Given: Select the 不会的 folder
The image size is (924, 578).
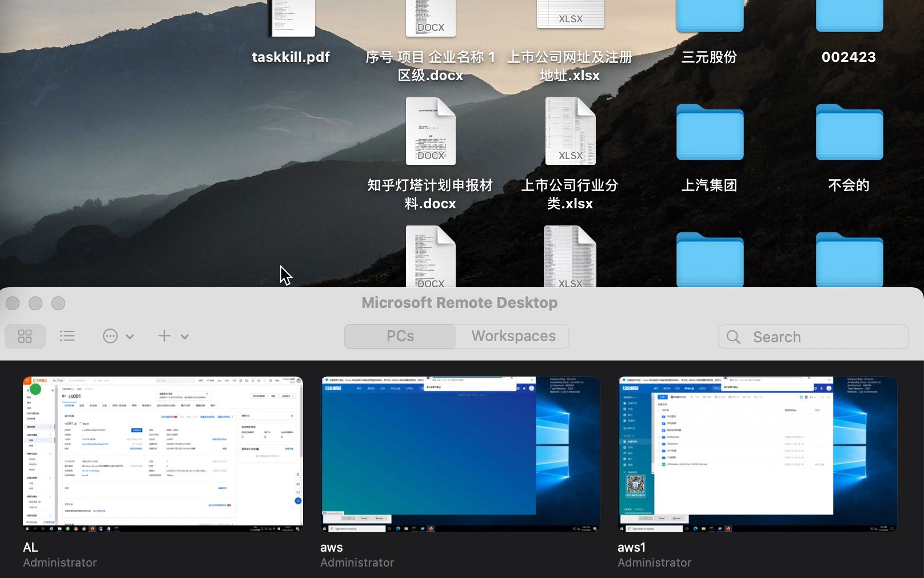Looking at the screenshot, I should (849, 132).
